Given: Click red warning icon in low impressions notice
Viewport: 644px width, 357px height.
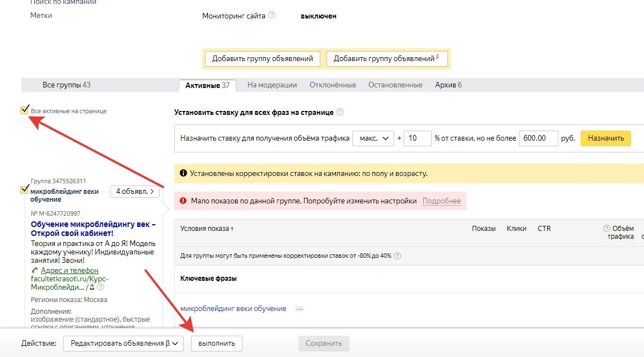Looking at the screenshot, I should (182, 201).
